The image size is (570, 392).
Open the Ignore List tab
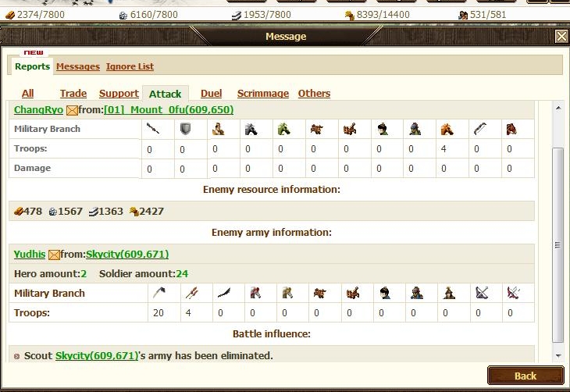[130, 66]
